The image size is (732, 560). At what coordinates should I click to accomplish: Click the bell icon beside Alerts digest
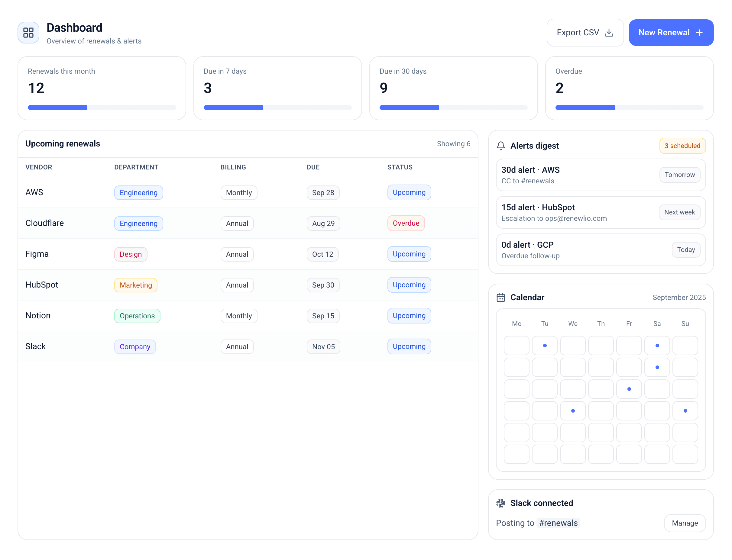(500, 146)
